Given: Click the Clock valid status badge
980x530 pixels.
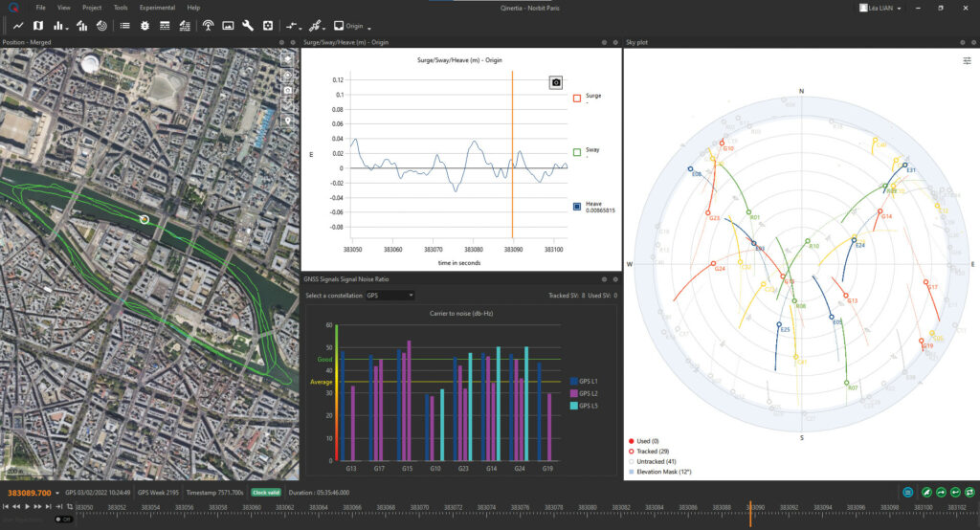Looking at the screenshot, I should coord(266,493).
